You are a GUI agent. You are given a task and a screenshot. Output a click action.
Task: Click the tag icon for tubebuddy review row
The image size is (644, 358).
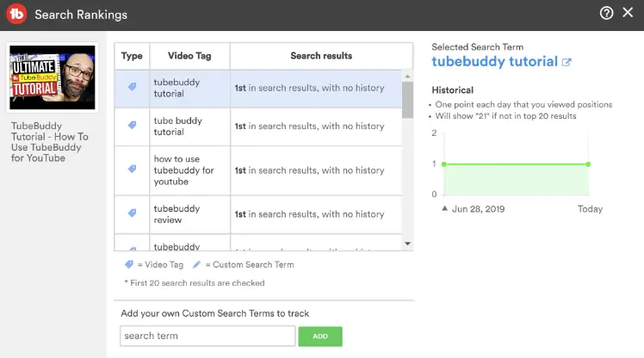click(132, 213)
